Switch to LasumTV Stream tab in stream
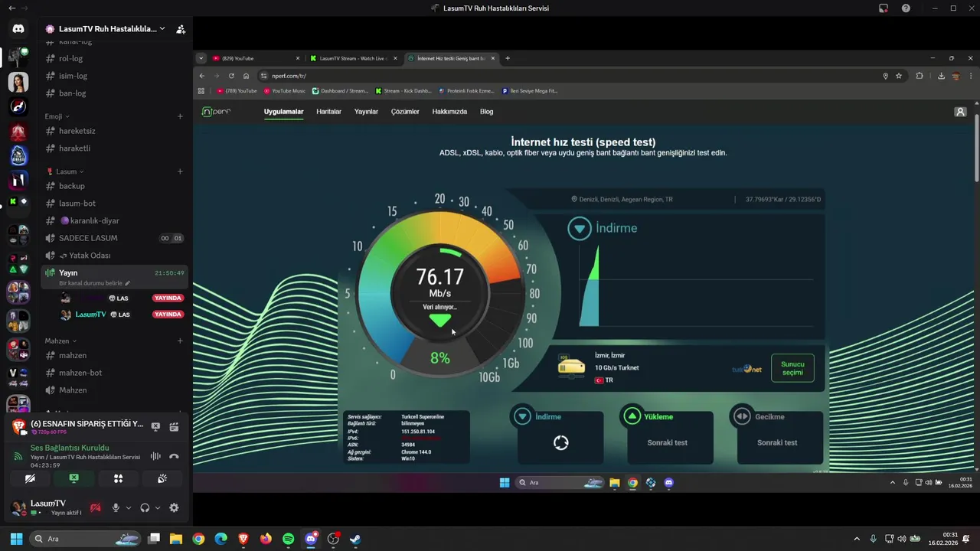The image size is (980, 551). click(x=354, y=58)
